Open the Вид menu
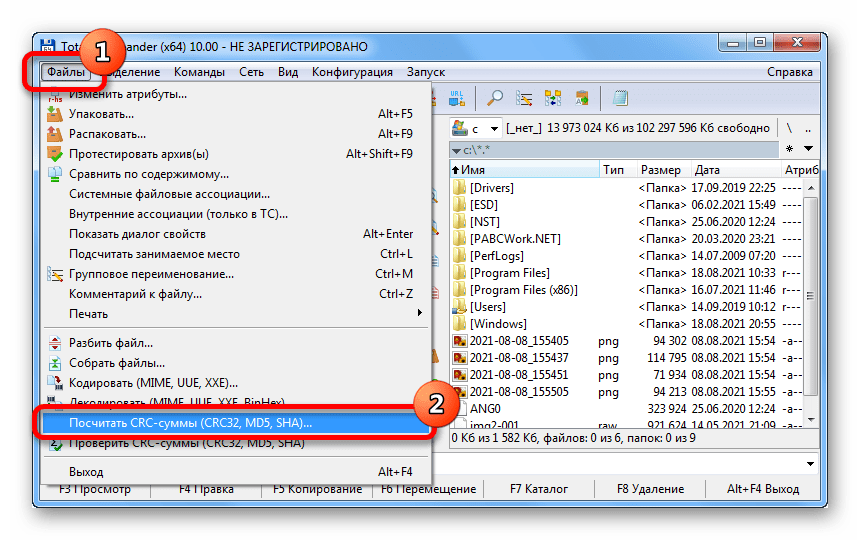This screenshot has width=860, height=540. tap(288, 72)
